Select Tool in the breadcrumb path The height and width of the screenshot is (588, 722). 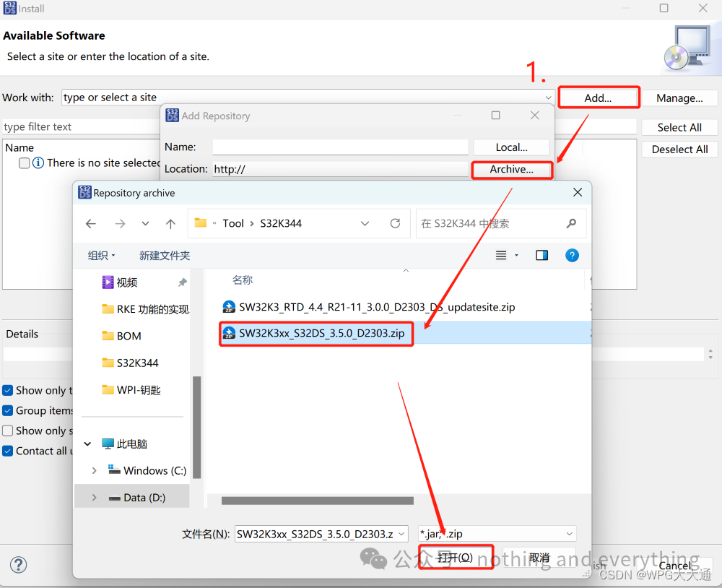point(233,223)
